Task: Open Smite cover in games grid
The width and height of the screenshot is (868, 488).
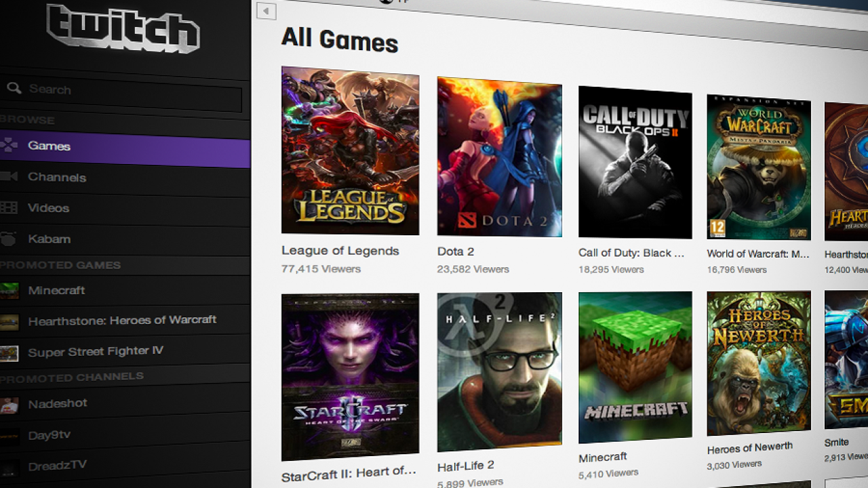Action: pos(846,359)
